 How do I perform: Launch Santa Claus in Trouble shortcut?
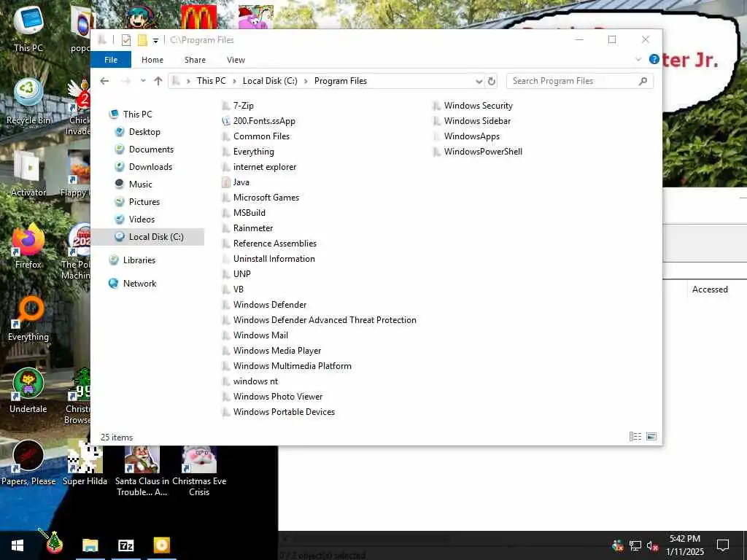pyautogui.click(x=142, y=472)
